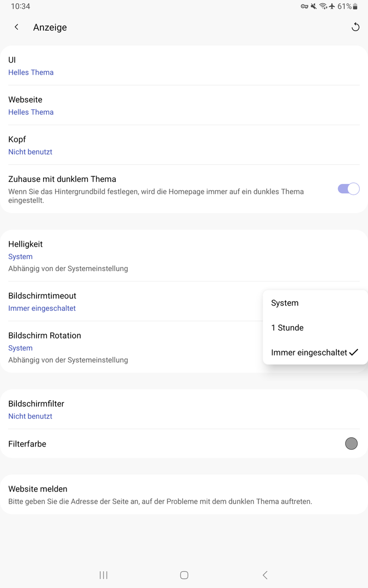Tap the gray Filterfarbe color circle
This screenshot has width=368, height=588.
[x=351, y=444]
